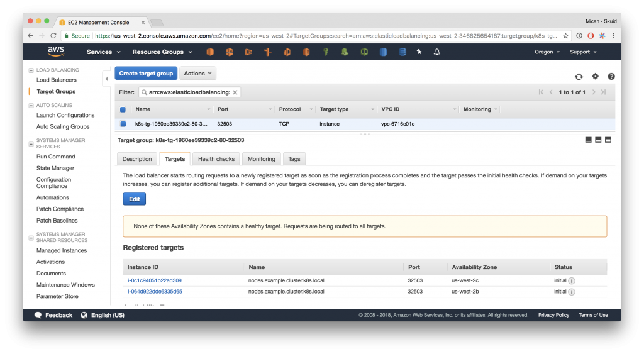The width and height of the screenshot is (644, 354).
Task: Open the Privacy Policy link
Action: (553, 315)
